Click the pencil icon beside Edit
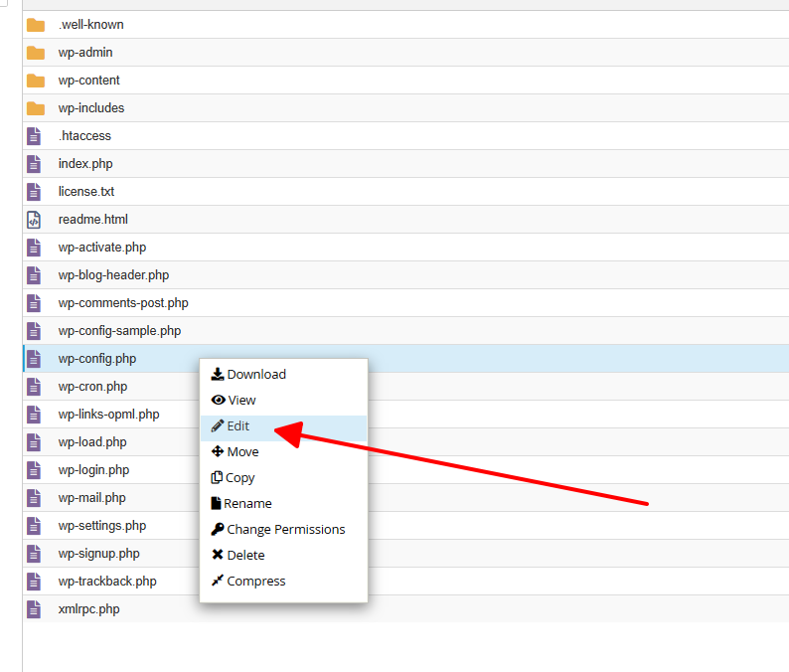 (218, 425)
